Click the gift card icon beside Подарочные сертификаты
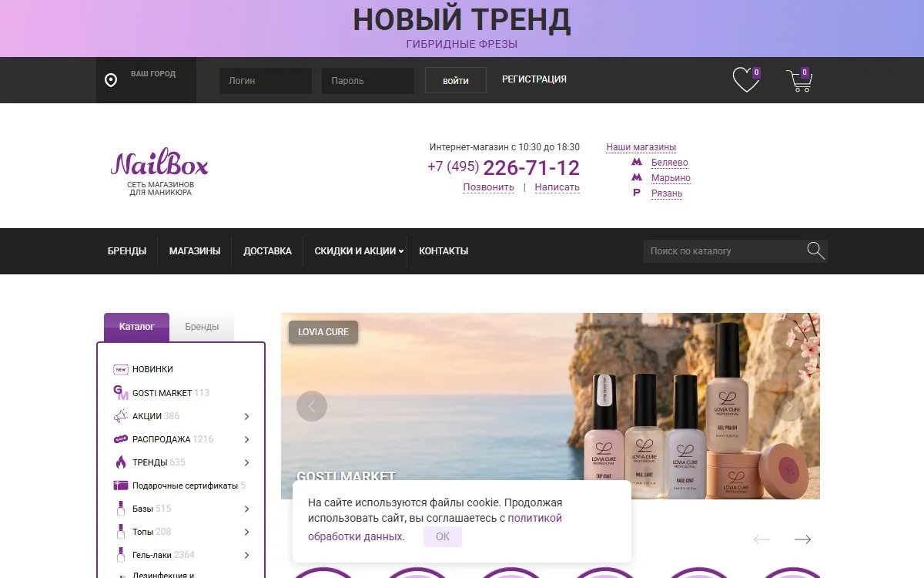 click(120, 486)
